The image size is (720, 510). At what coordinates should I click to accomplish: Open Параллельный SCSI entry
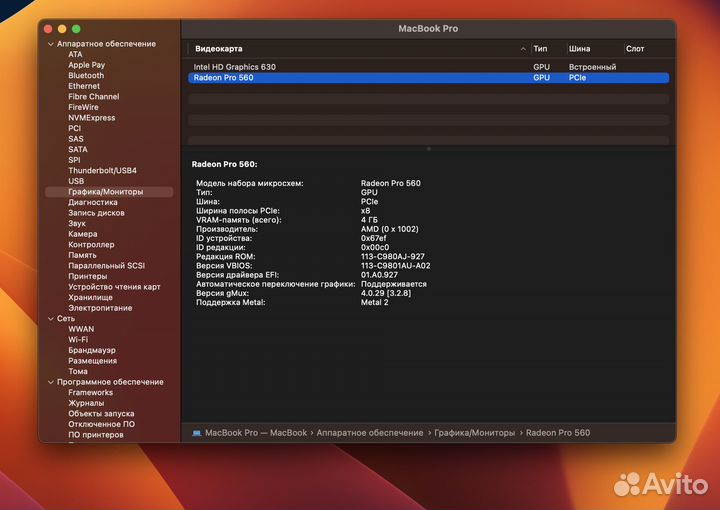point(107,265)
